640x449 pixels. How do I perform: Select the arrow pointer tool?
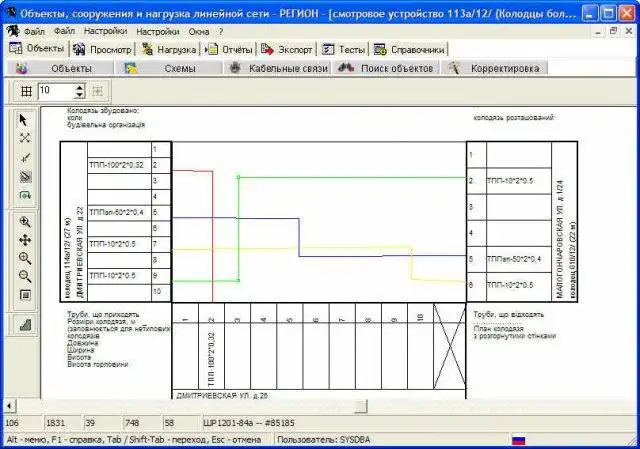[x=24, y=120]
